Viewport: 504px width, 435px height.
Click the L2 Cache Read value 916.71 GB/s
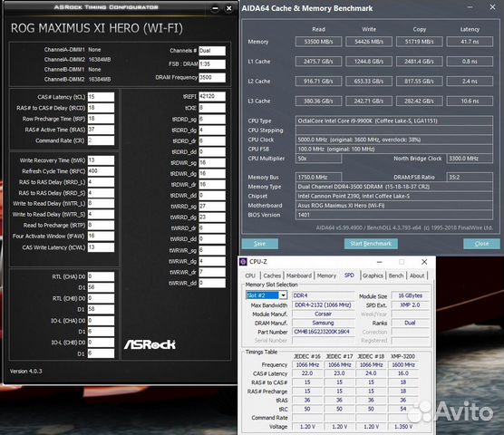click(318, 82)
